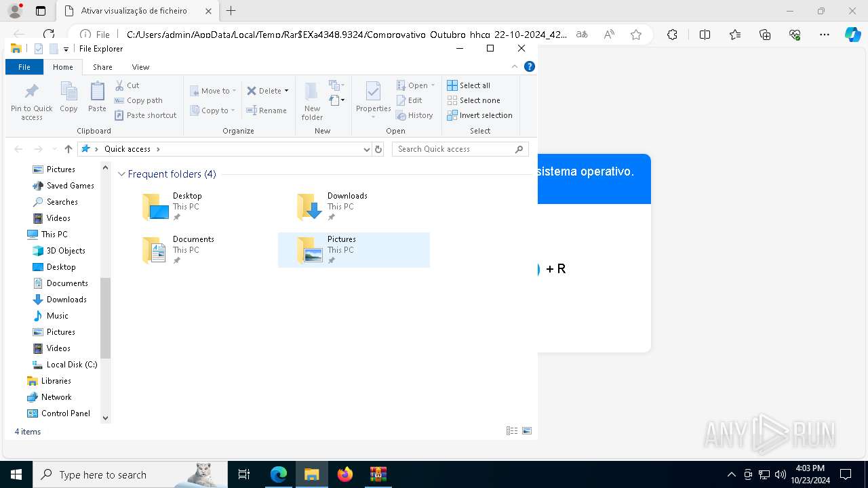868x488 pixels.
Task: Click the Paste ribbon icon
Action: tap(97, 91)
